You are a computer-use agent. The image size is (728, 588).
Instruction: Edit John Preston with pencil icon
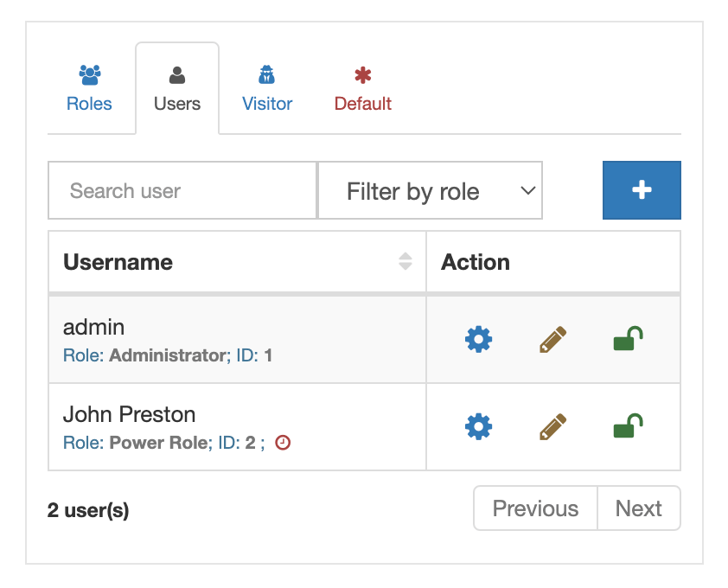pyautogui.click(x=552, y=426)
